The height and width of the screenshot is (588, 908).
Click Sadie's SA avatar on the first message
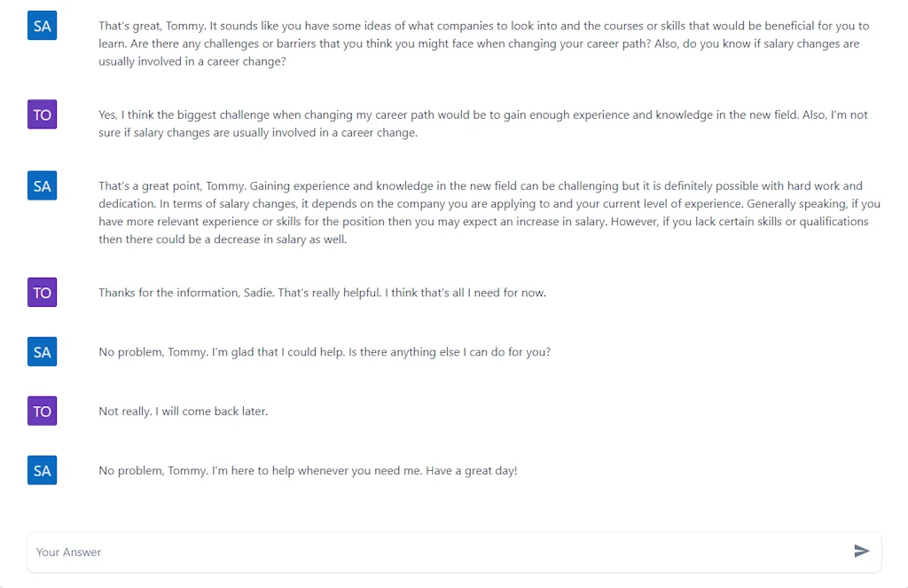(x=42, y=25)
